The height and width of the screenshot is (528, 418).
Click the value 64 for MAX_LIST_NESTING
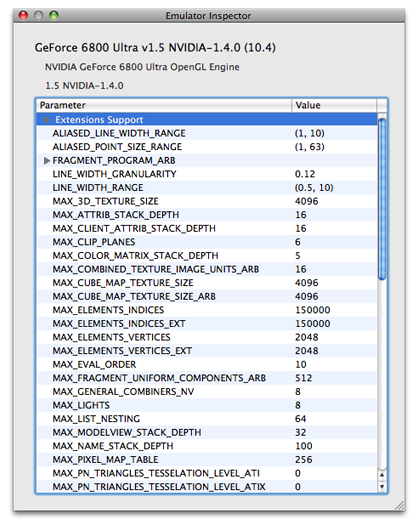(x=300, y=419)
